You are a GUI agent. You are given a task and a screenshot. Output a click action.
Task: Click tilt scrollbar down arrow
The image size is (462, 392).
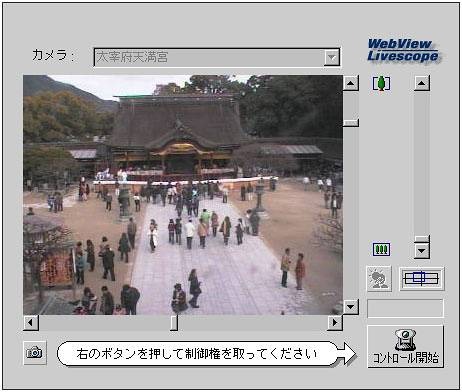click(x=351, y=307)
